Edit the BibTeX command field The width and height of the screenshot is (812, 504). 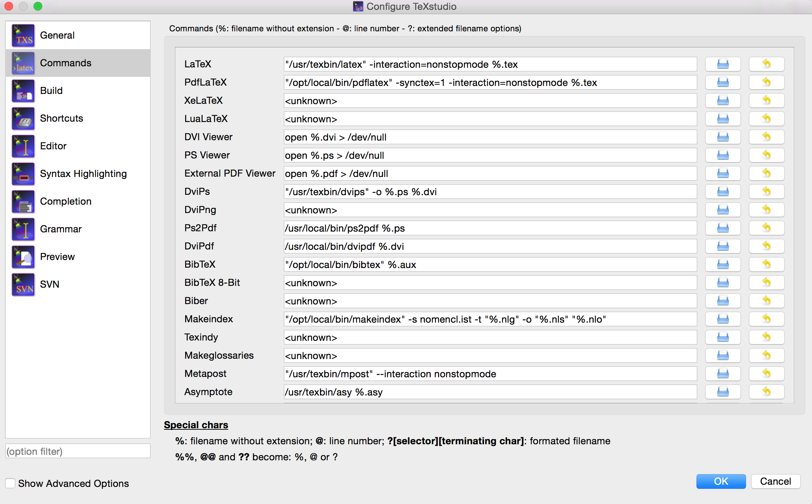pyautogui.click(x=490, y=264)
